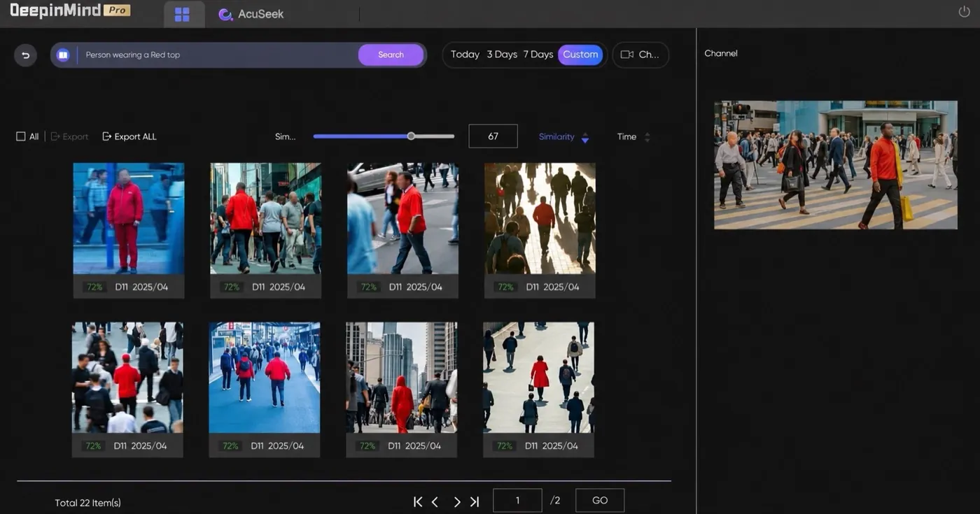Open thumbnail of man in red shirt near car

(403, 218)
